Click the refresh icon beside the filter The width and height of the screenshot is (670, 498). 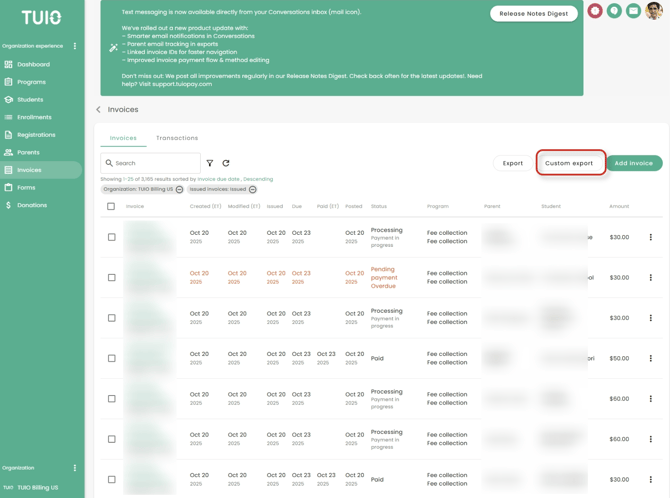pyautogui.click(x=226, y=163)
